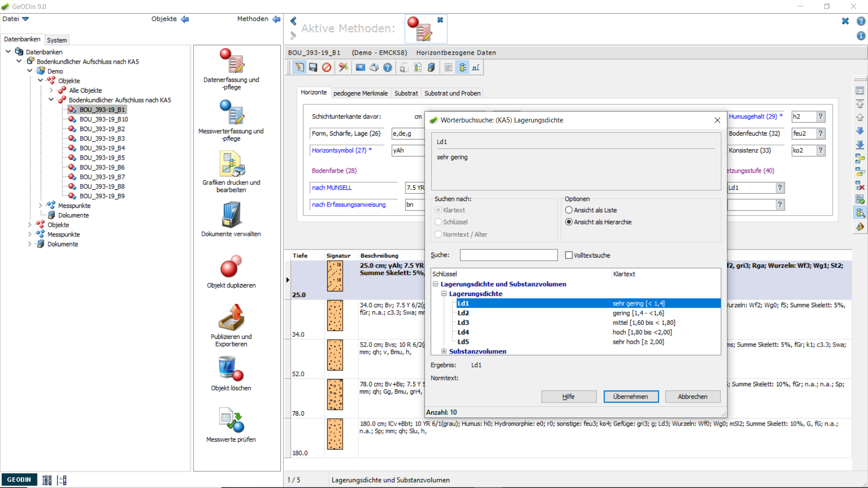Image resolution: width=868 pixels, height=488 pixels.
Task: Click the Methoden panel toggle arrow
Action: pos(276,19)
